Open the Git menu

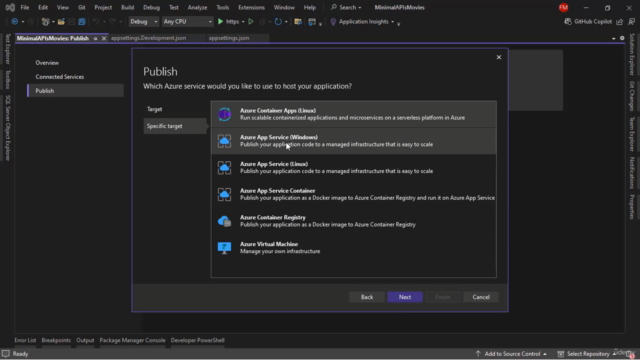(x=82, y=7)
